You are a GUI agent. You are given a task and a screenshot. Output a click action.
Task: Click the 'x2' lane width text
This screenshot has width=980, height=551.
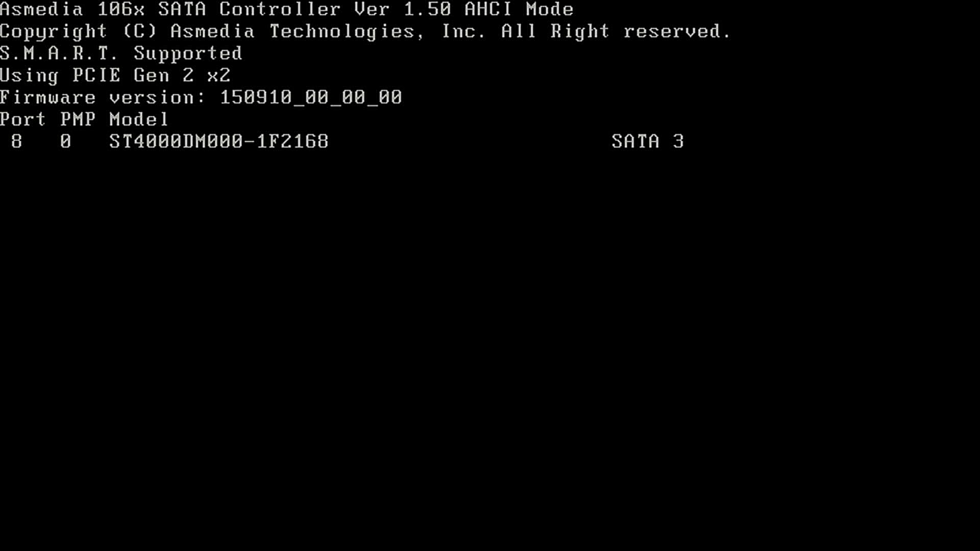click(219, 76)
